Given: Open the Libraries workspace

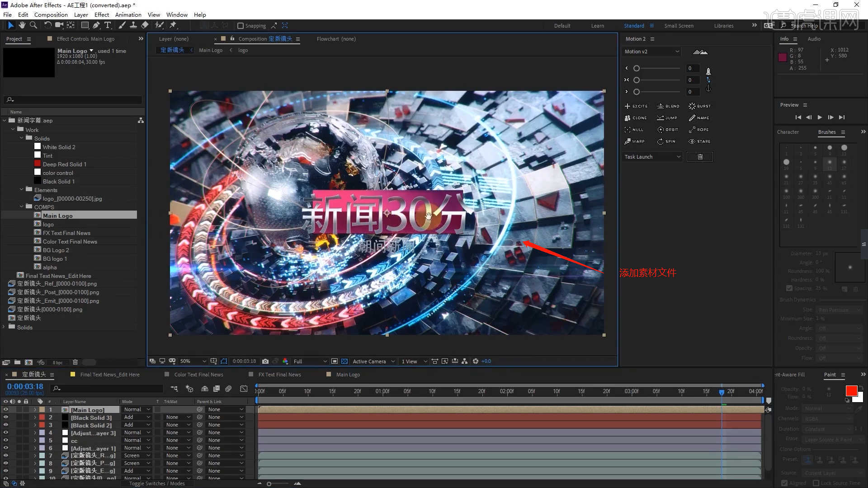Looking at the screenshot, I should tap(724, 26).
